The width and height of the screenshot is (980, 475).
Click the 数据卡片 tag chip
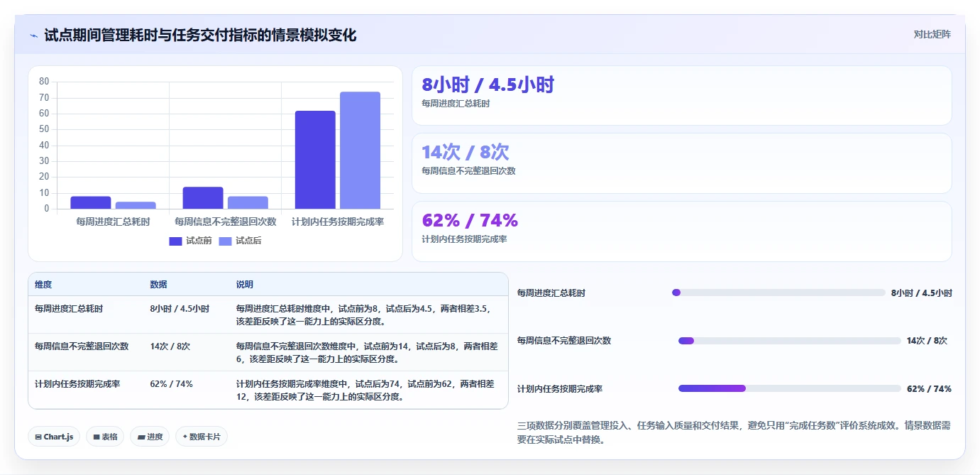pyautogui.click(x=202, y=437)
